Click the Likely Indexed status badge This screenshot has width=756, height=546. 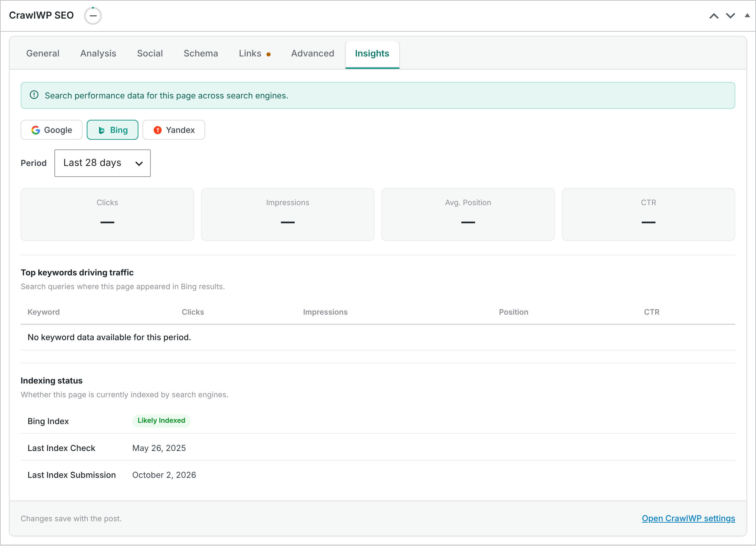click(x=161, y=421)
